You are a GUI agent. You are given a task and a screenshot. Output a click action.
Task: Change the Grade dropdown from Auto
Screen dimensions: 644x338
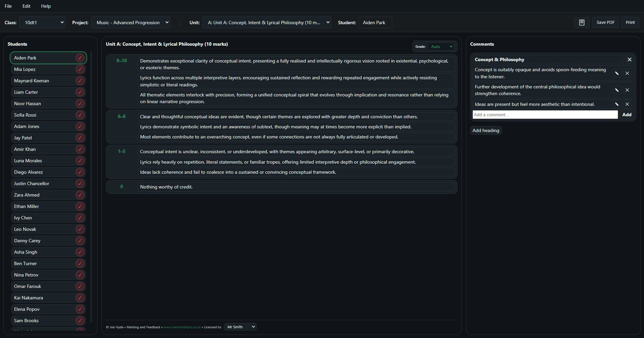(441, 46)
